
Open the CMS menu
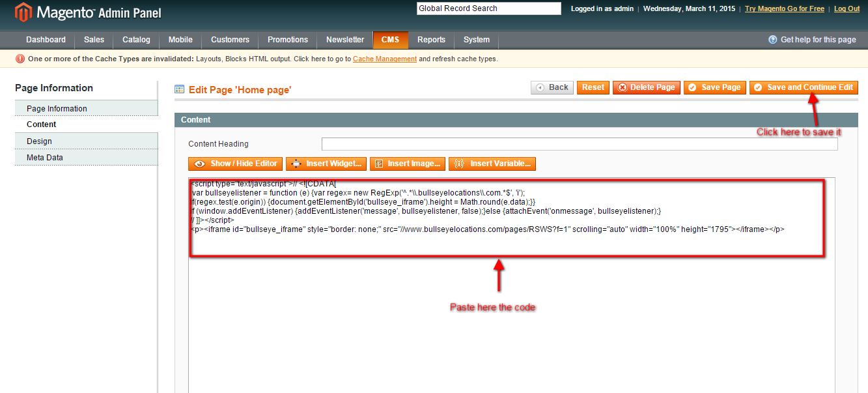click(x=391, y=40)
